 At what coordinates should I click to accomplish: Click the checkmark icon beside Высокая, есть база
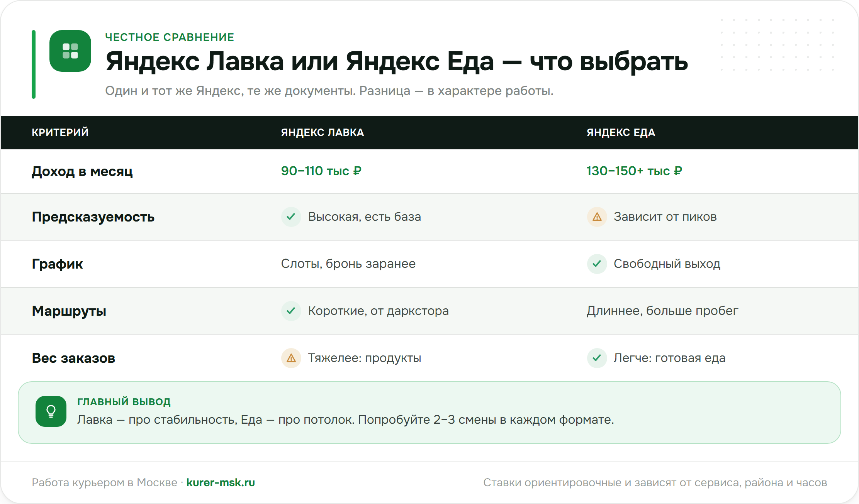291,216
